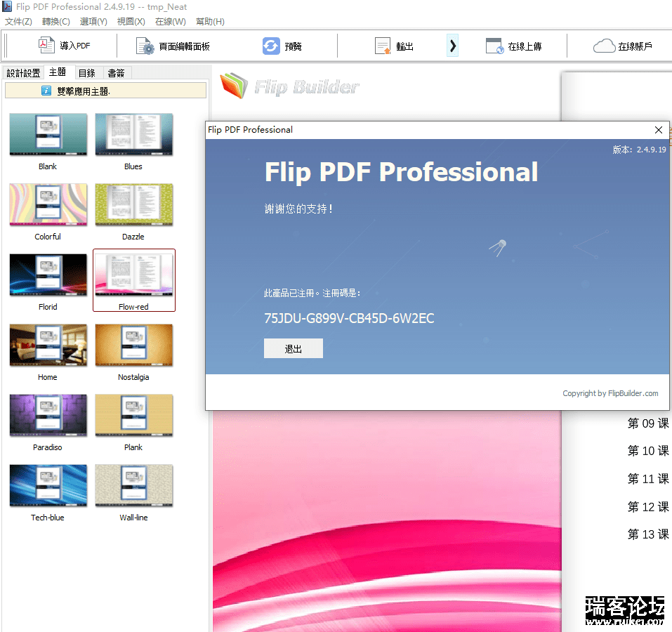Viewport: 672px width, 632px height.
Task: Select the Nostalgia theme thumbnail
Action: [x=133, y=345]
